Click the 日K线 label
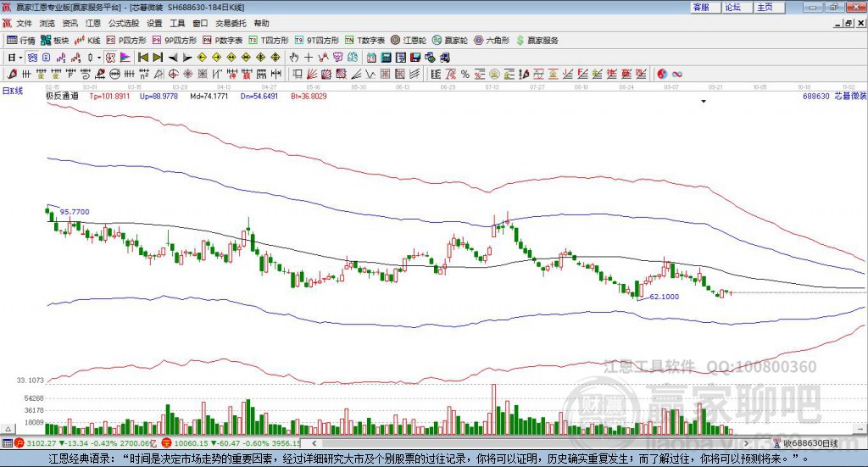Screen dimensions: 868x467 tap(13, 91)
